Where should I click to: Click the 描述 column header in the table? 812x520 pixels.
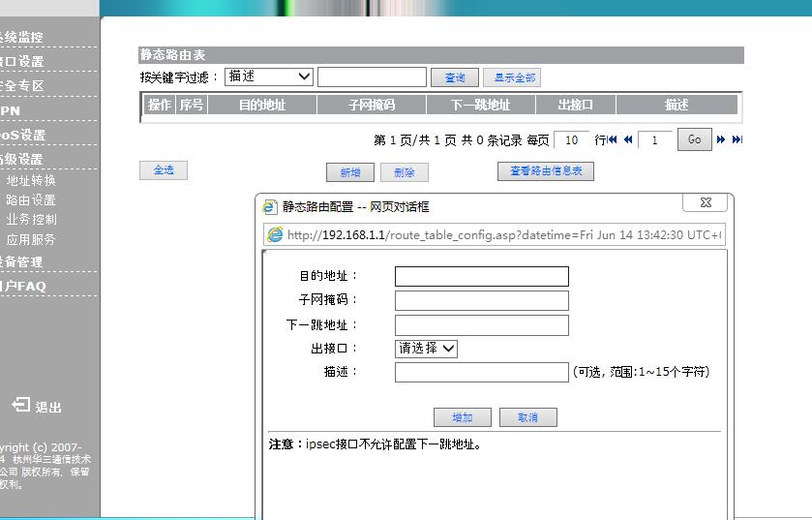coord(677,105)
